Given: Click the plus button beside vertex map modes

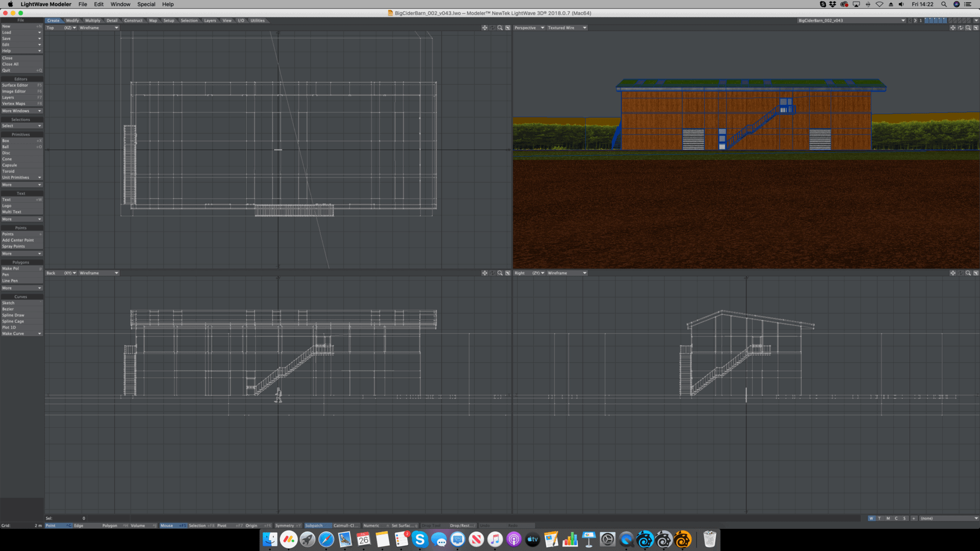Looking at the screenshot, I should pos(914,518).
